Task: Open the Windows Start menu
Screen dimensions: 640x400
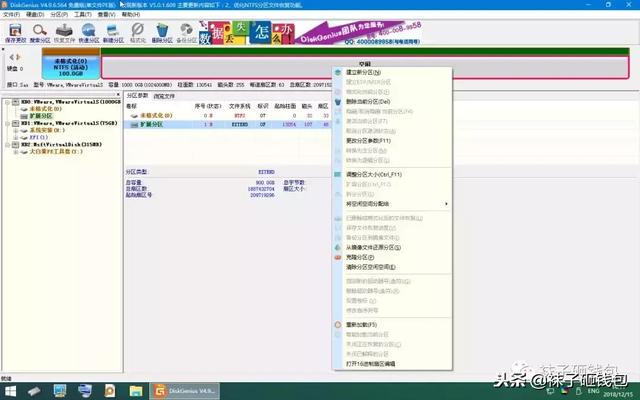Action: [10, 391]
